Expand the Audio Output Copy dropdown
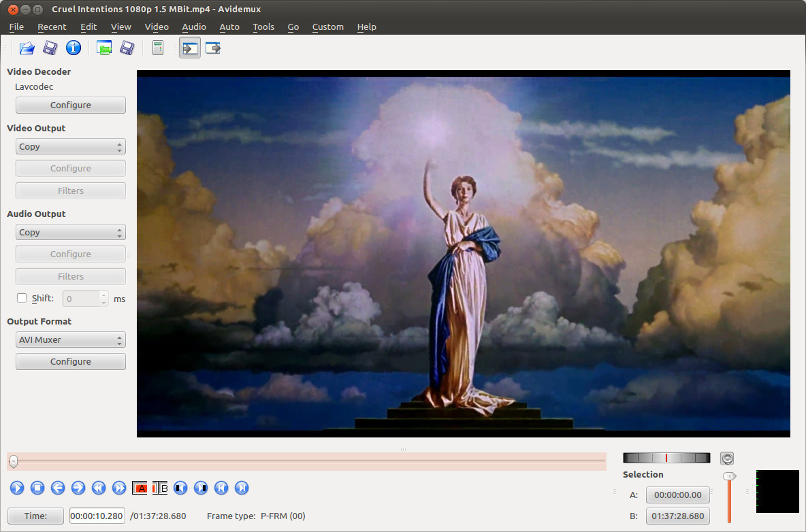Viewport: 806px width, 532px height. click(x=70, y=233)
